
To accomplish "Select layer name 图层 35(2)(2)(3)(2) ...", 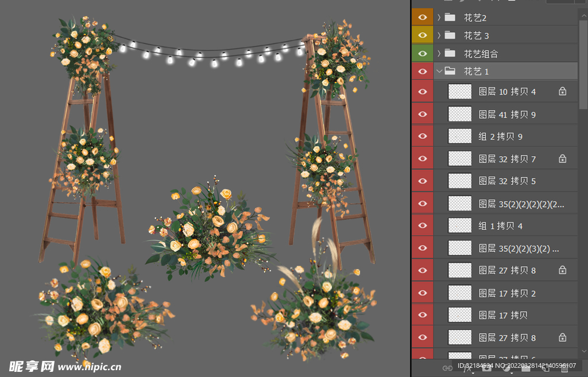I will (519, 248).
